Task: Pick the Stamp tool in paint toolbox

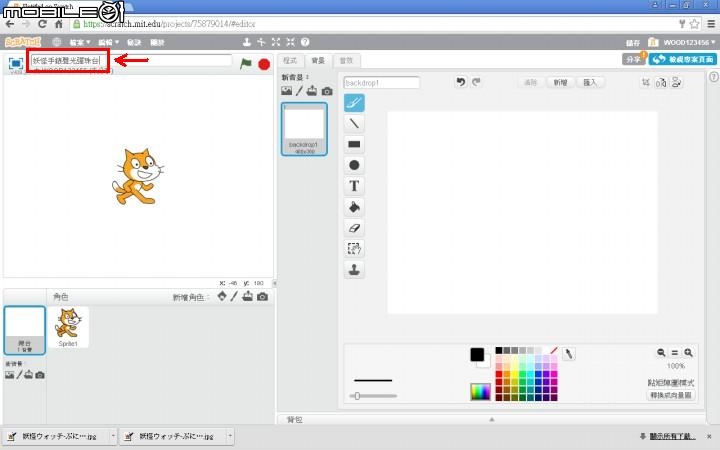Action: 354,270
